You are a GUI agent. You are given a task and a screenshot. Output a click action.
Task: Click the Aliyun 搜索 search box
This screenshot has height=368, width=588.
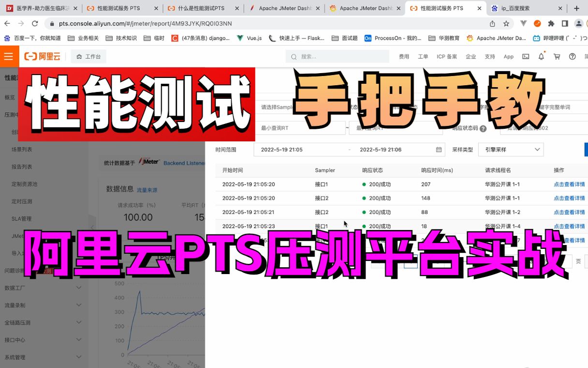coord(338,57)
